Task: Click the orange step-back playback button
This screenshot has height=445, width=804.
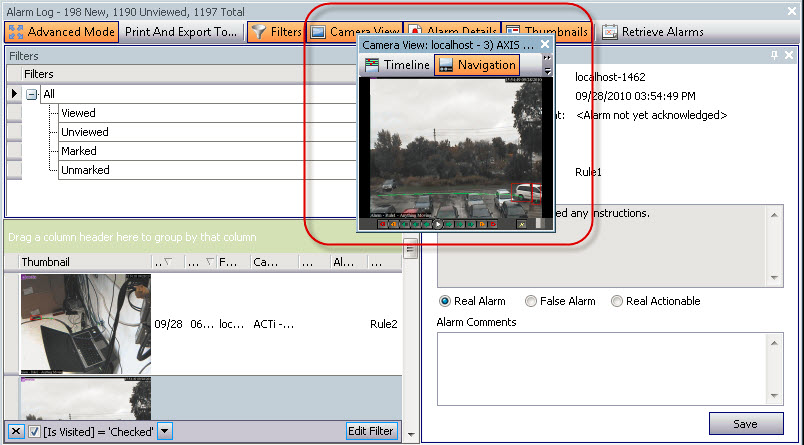Action: coord(394,224)
